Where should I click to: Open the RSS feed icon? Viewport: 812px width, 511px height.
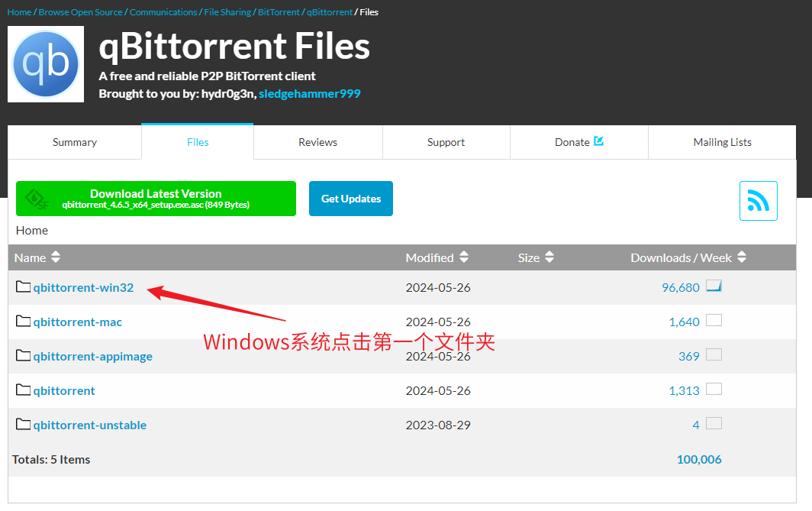click(758, 201)
